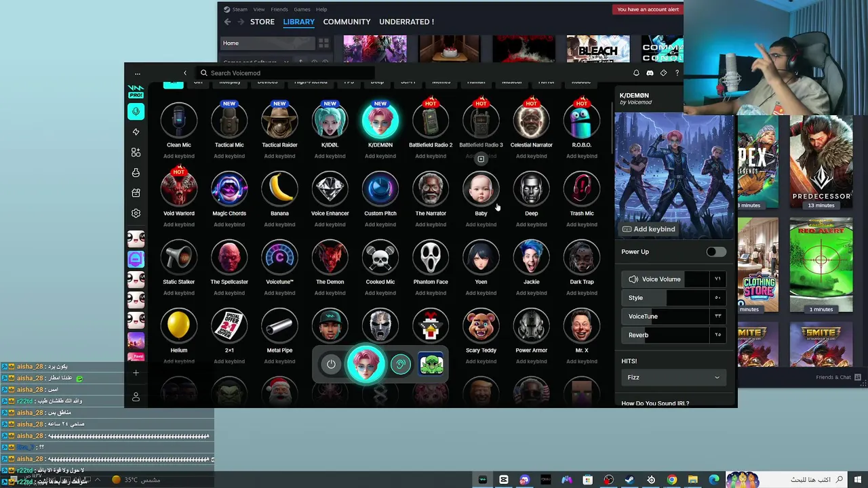Adjust the Style slider
Image resolution: width=868 pixels, height=488 pixels.
[x=673, y=298]
